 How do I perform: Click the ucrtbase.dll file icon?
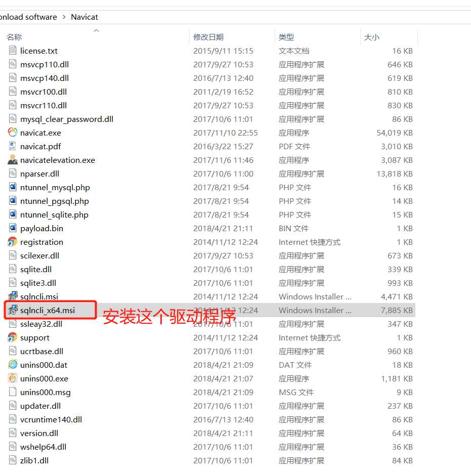tap(13, 351)
